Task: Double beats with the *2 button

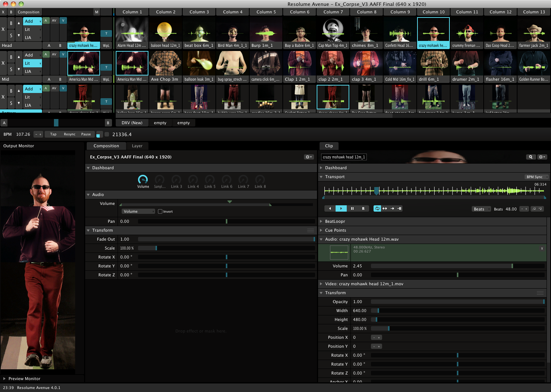Action: point(540,209)
